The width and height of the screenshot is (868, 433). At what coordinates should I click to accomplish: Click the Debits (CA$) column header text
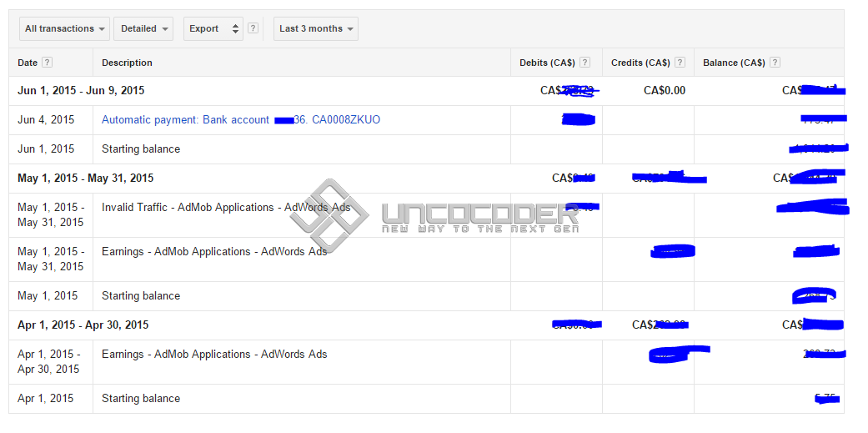coord(547,63)
